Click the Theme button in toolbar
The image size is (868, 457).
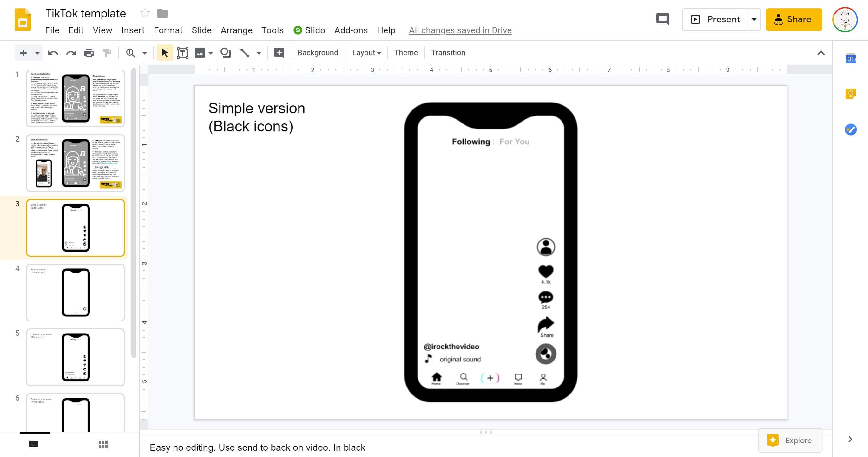pyautogui.click(x=406, y=52)
